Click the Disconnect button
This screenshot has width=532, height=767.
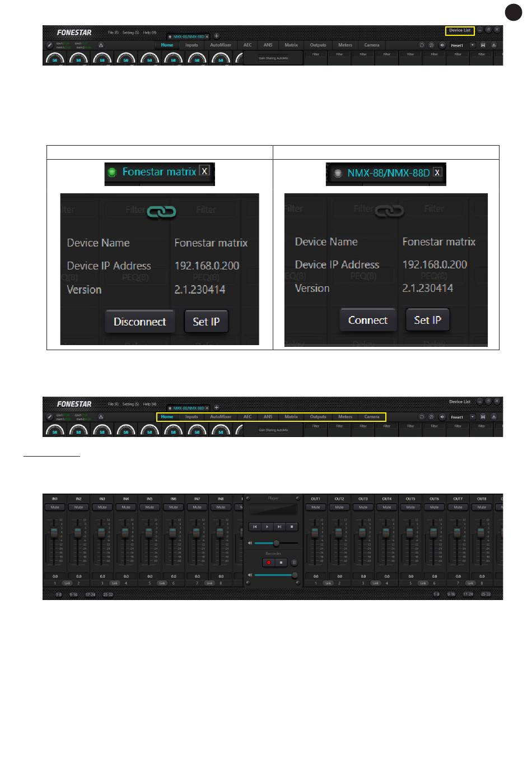click(140, 322)
